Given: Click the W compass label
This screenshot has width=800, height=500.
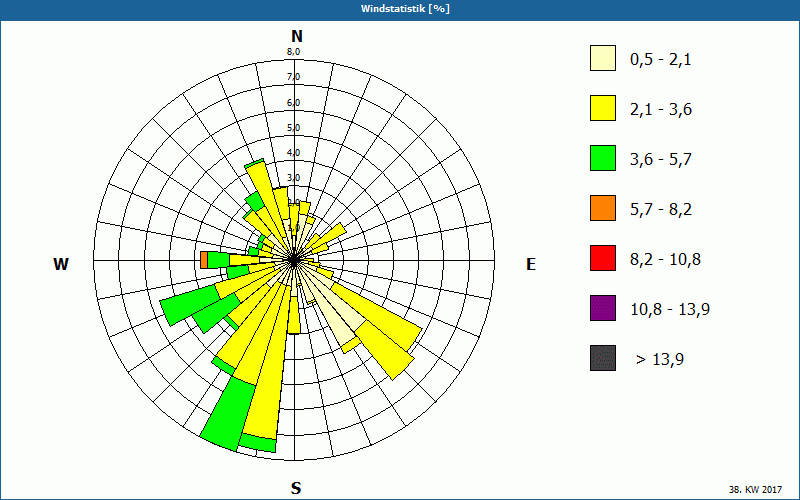Looking at the screenshot, I should [61, 264].
